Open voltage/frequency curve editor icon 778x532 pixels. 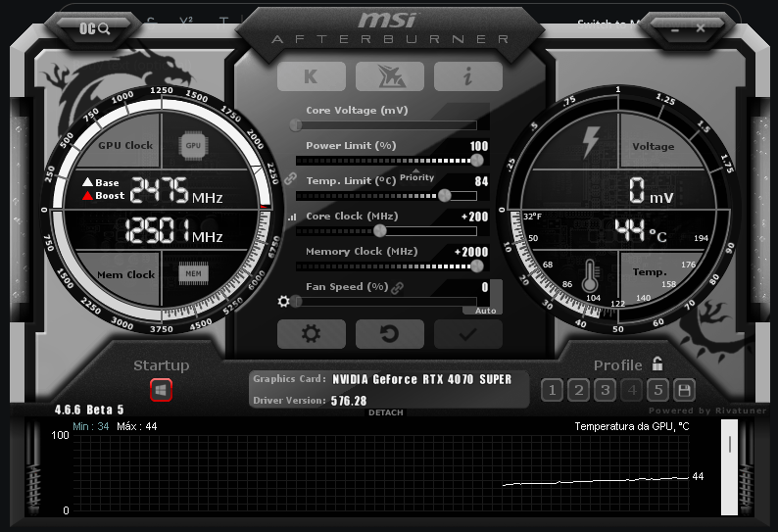292,217
